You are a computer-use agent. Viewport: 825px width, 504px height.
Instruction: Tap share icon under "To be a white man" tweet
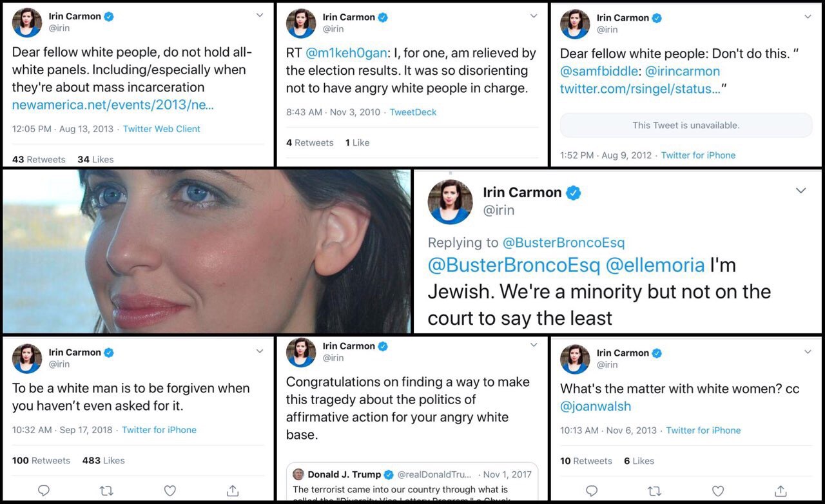[x=233, y=490]
